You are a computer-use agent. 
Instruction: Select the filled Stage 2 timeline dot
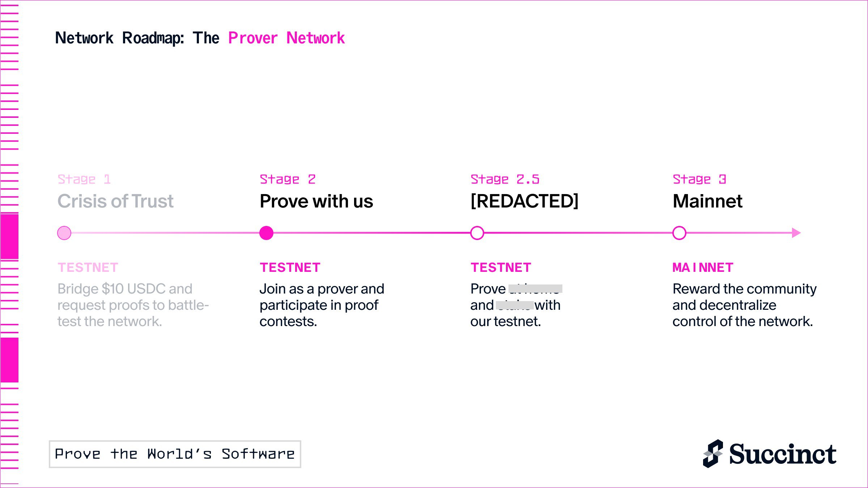tap(267, 233)
